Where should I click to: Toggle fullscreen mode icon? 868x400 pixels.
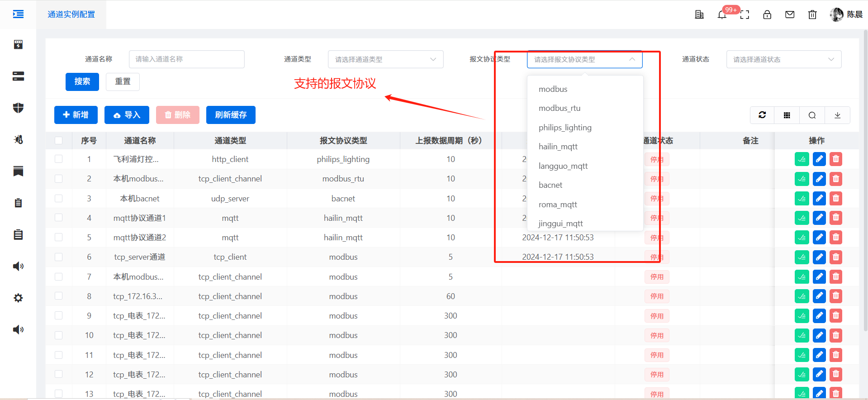tap(745, 14)
